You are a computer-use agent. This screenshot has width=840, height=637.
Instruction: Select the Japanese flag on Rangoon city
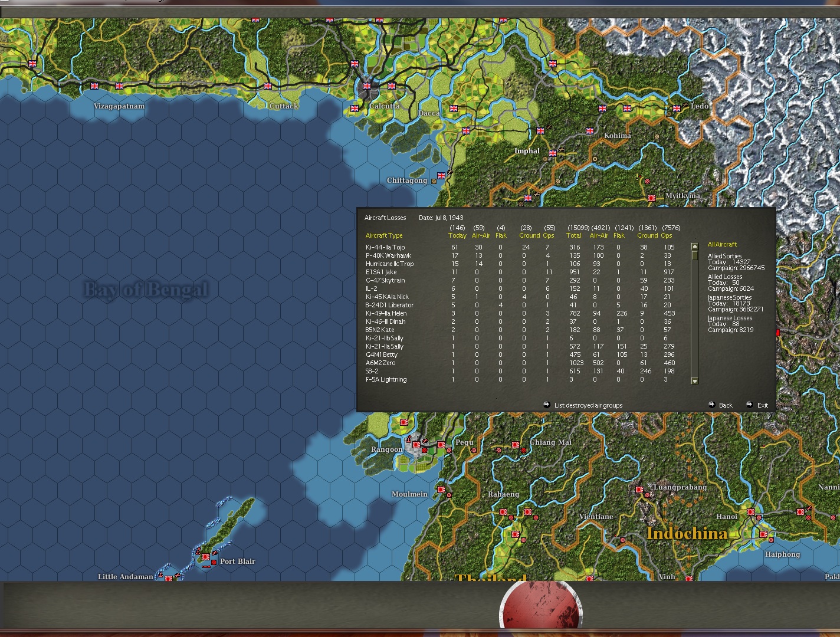point(416,445)
